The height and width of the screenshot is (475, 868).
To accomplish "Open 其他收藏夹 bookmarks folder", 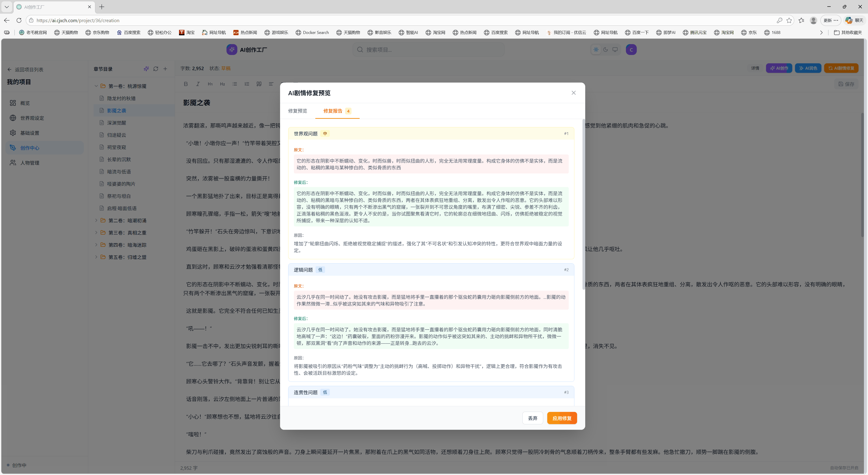I will (x=848, y=32).
